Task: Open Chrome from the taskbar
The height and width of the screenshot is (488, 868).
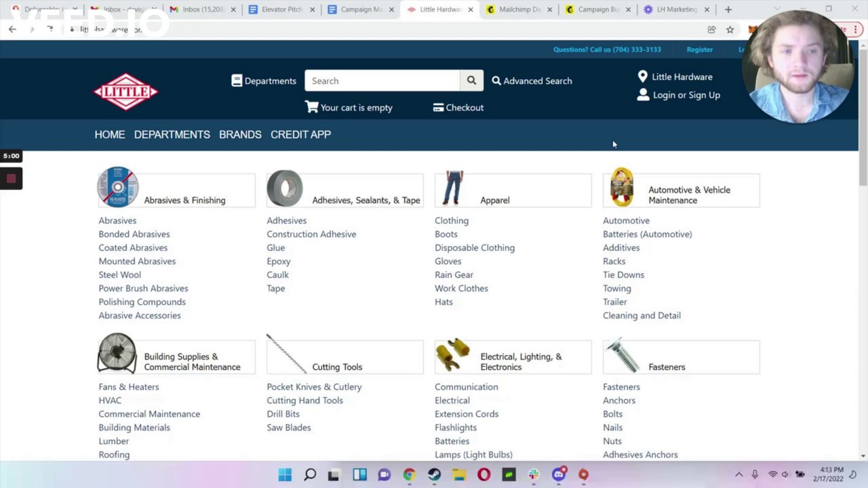Action: coord(409,474)
